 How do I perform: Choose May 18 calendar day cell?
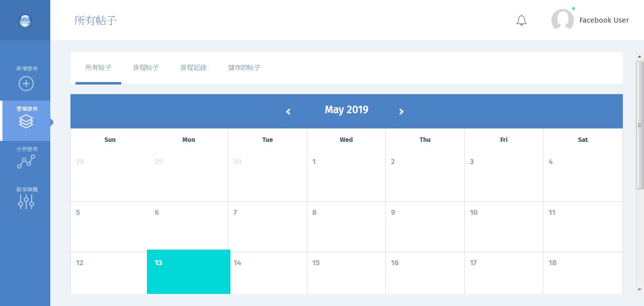582,272
